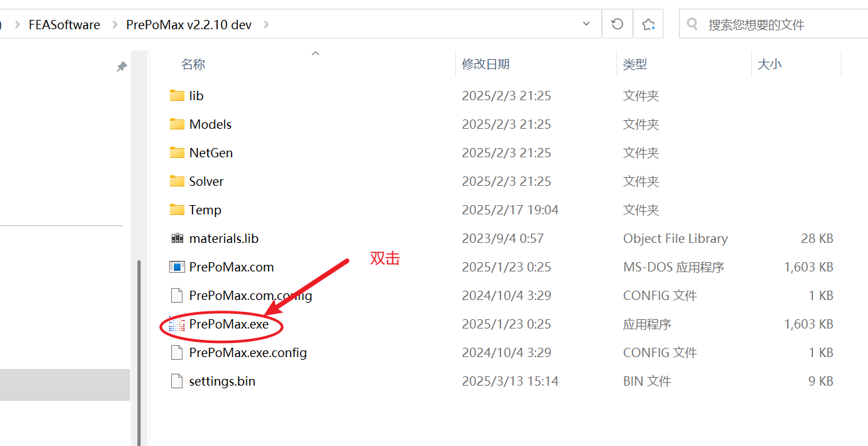Click the MS-DOS 应用程序 type cell

(674, 267)
